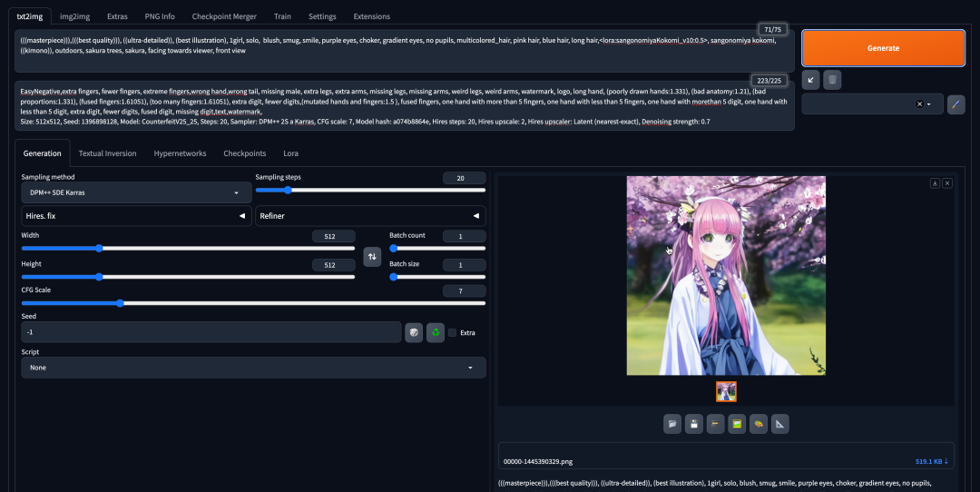
Task: Switch to the Train tab
Action: 282,16
